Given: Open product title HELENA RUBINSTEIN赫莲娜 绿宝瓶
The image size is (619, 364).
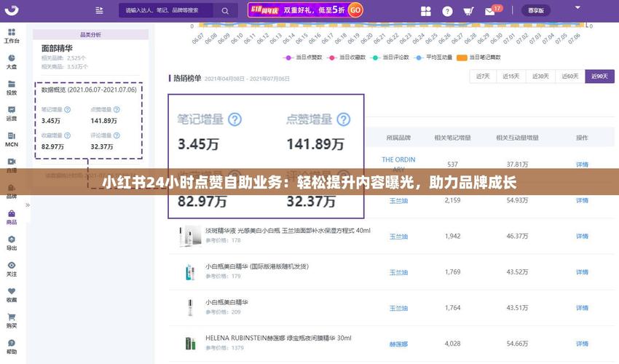Looking at the screenshot, I should [x=278, y=338].
